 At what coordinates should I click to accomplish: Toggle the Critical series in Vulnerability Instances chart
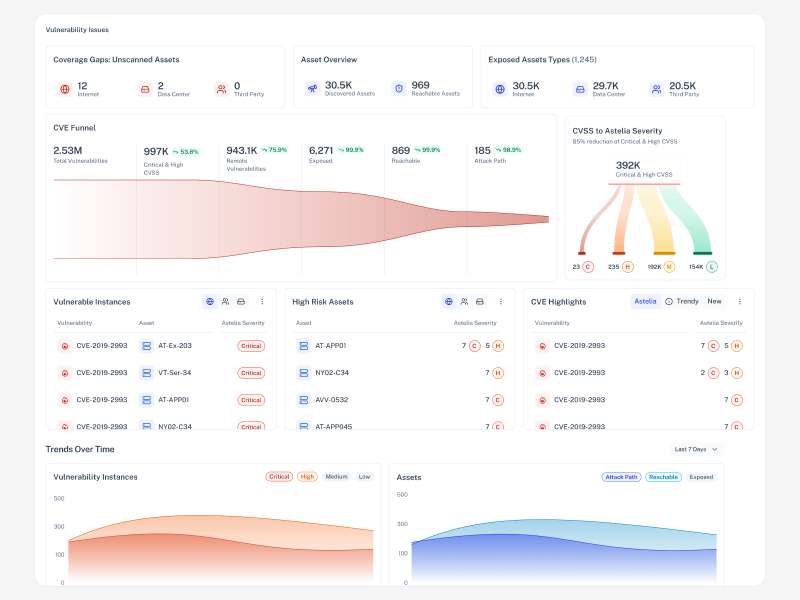(279, 477)
